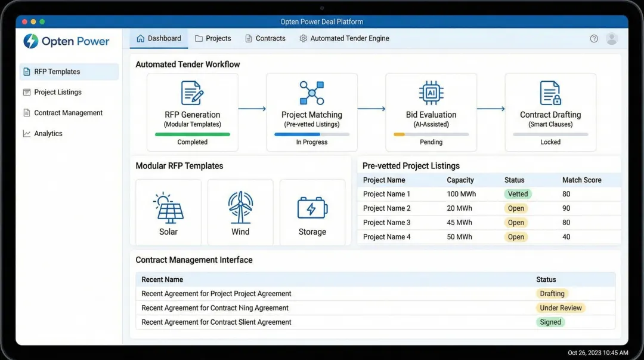Open the Contracts tab

click(265, 38)
